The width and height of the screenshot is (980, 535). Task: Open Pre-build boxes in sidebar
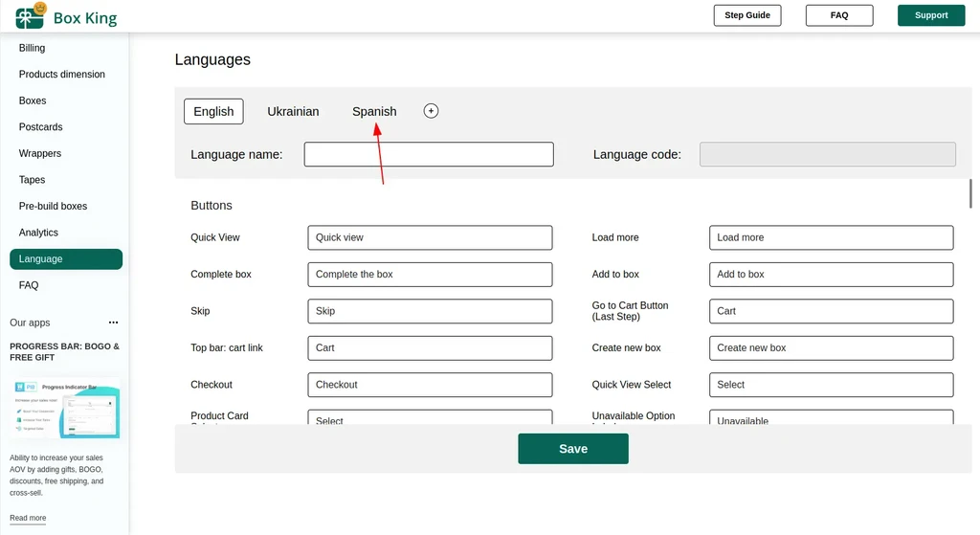pyautogui.click(x=54, y=207)
